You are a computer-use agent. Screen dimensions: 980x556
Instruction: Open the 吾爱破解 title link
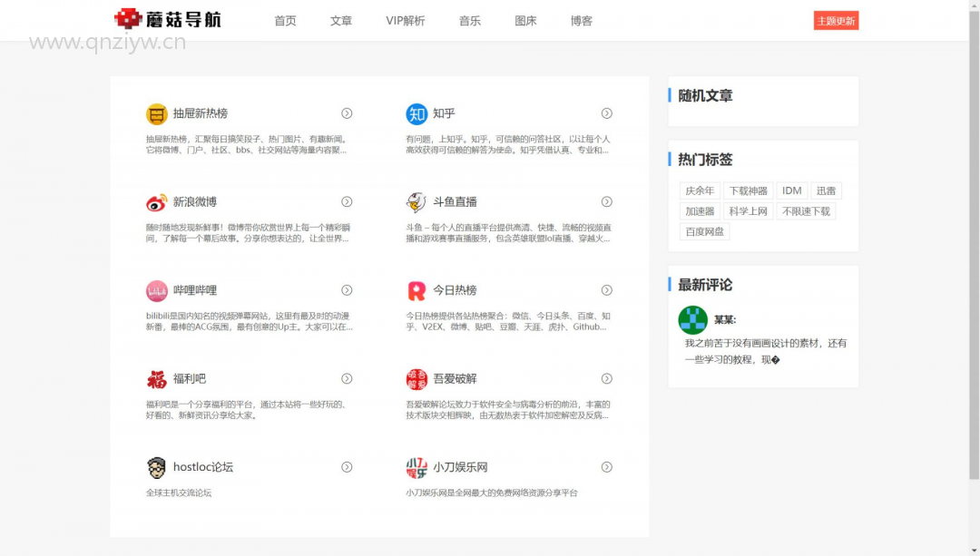tap(455, 378)
